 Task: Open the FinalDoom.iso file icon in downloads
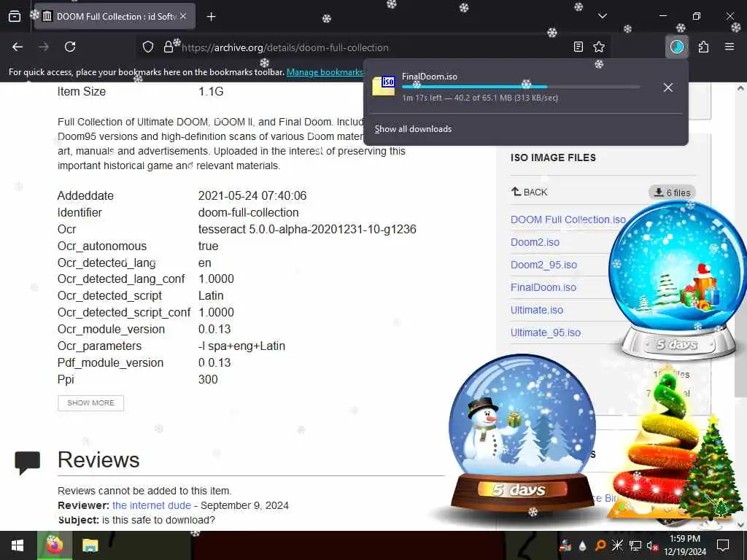tap(384, 86)
